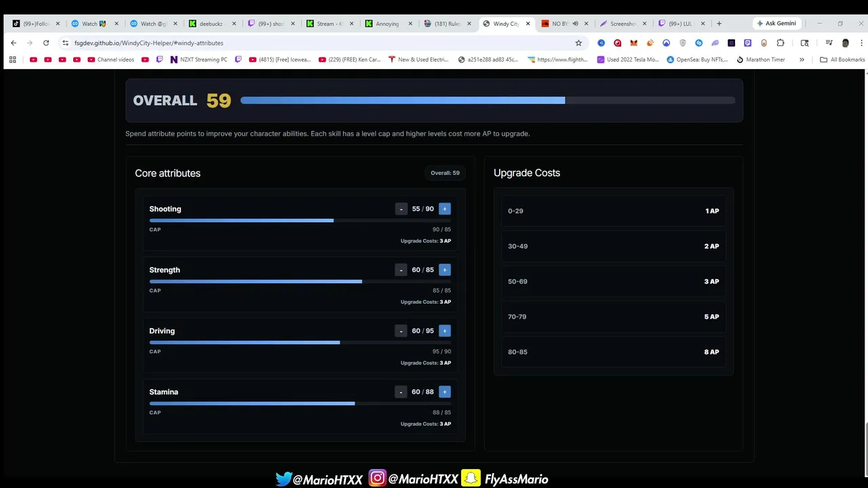The width and height of the screenshot is (868, 488).
Task: Open NZXT Streaming PC bookmark
Action: tap(199, 60)
